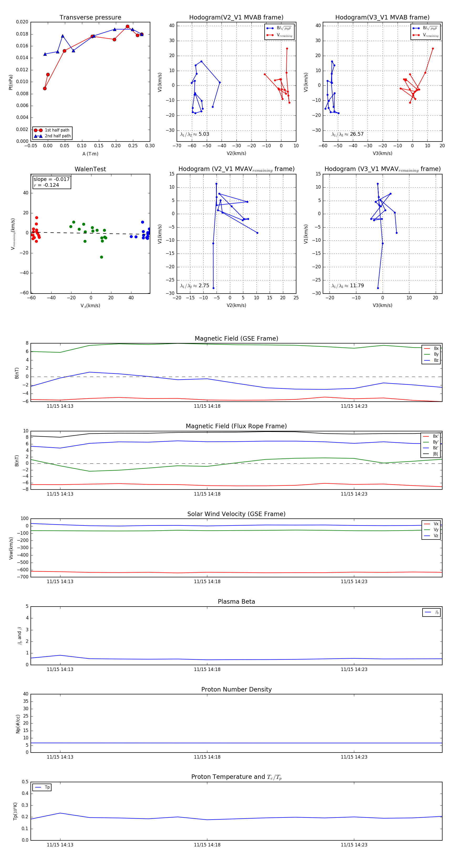This screenshot has height=868, width=473.
Task: Click the "1st half path" legend entry
Action: (x=52, y=130)
